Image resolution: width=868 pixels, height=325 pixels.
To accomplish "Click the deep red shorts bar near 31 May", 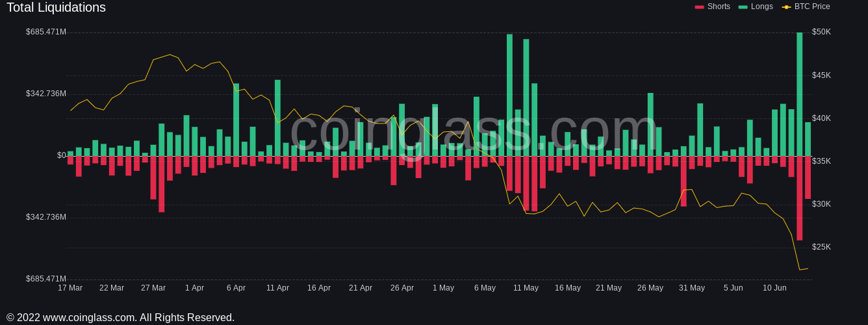I will pos(683,181).
